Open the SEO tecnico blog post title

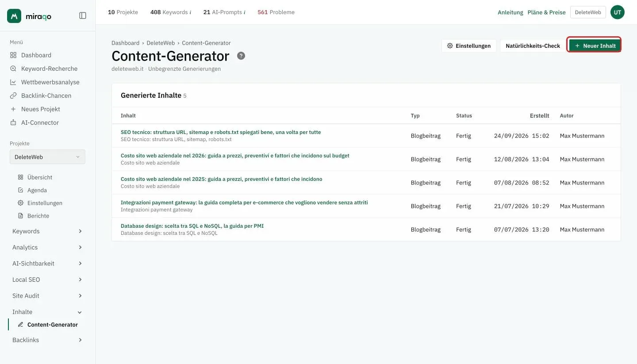point(221,132)
